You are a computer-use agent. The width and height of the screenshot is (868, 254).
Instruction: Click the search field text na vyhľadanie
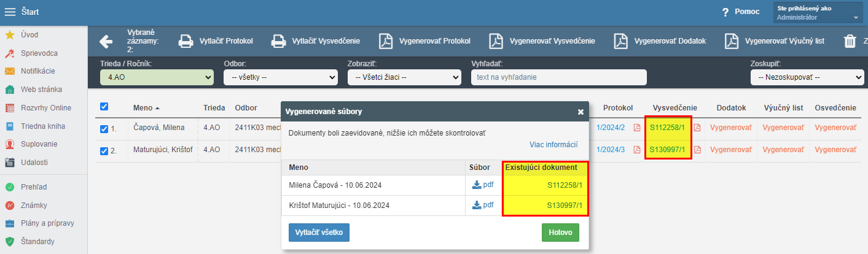click(x=558, y=77)
